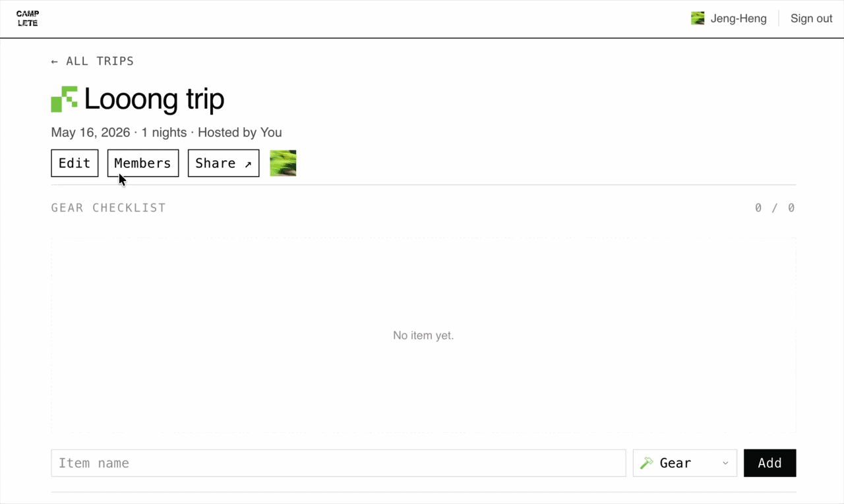Open the Members panel
The image size is (844, 504).
point(143,163)
